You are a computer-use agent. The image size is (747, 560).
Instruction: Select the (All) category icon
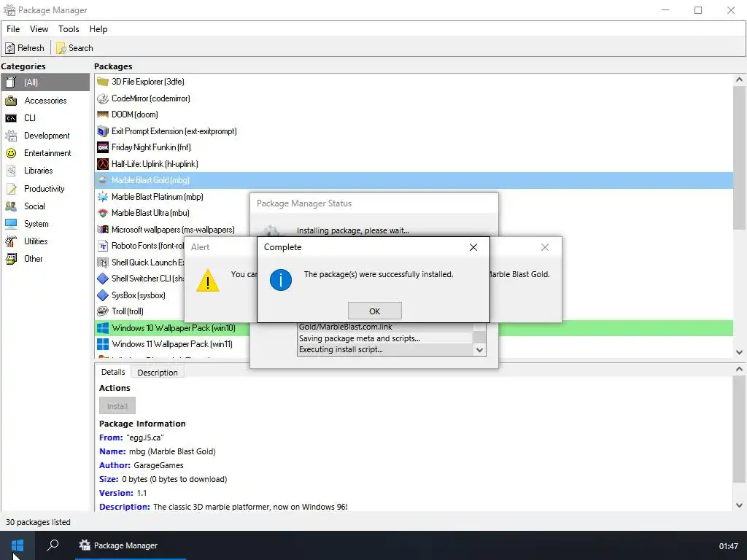(11, 82)
